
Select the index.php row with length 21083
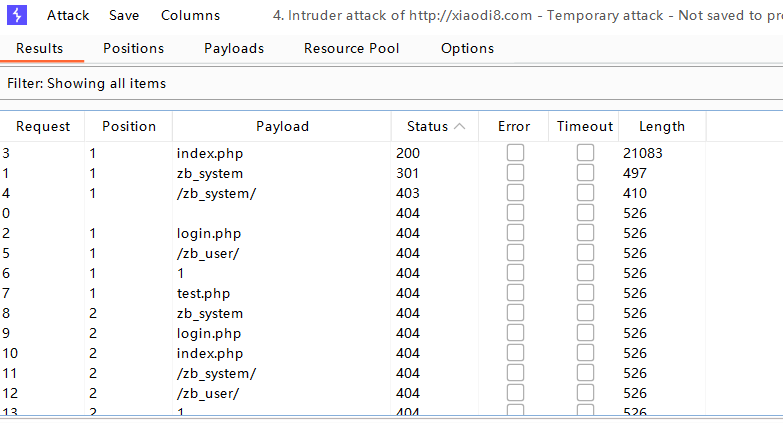pos(392,153)
